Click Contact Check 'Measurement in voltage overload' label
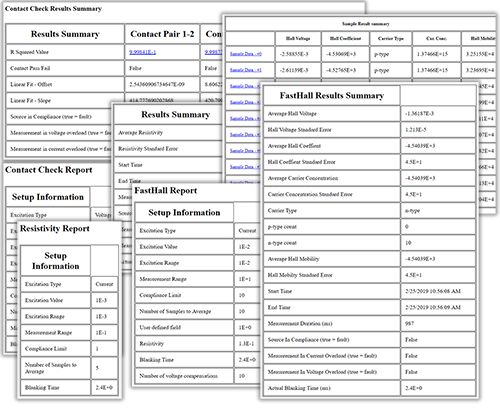Viewport: 500px width, 408px height. pyautogui.click(x=60, y=133)
